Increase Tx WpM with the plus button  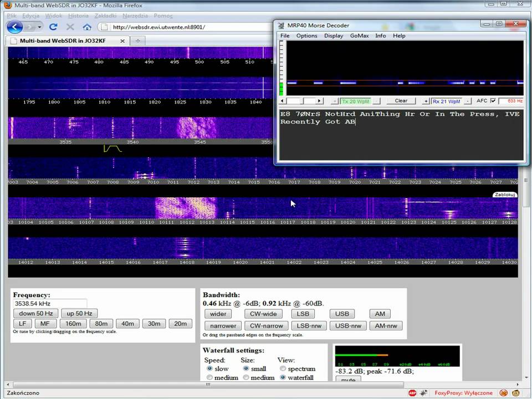[x=335, y=101]
